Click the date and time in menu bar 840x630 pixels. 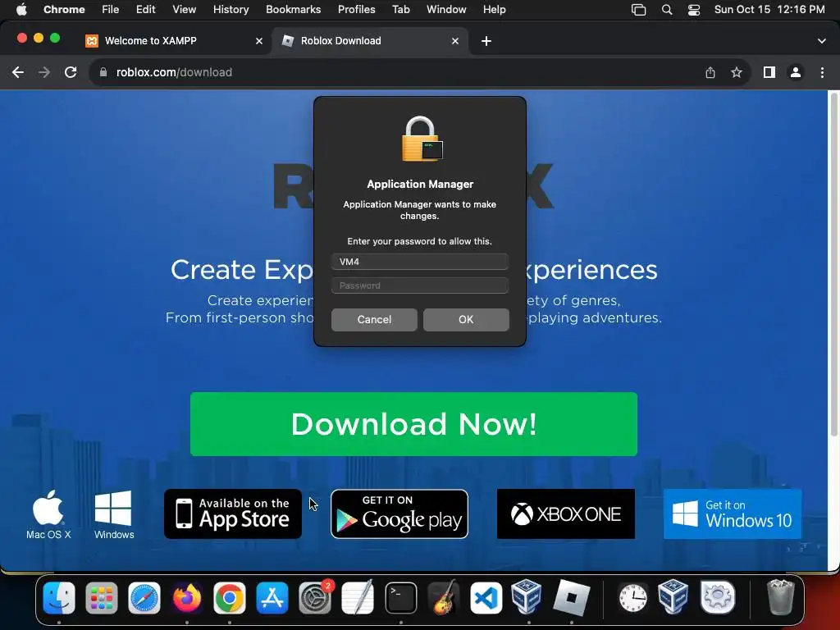coord(769,9)
